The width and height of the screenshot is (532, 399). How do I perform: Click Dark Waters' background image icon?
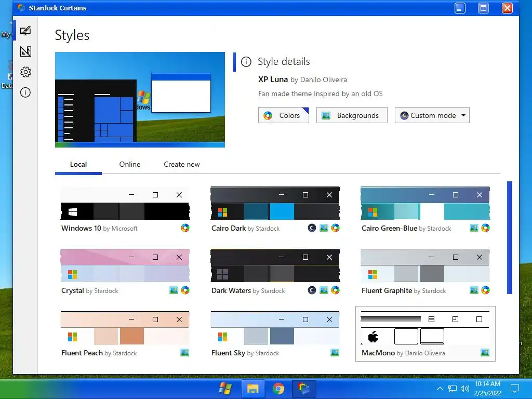tap(324, 290)
